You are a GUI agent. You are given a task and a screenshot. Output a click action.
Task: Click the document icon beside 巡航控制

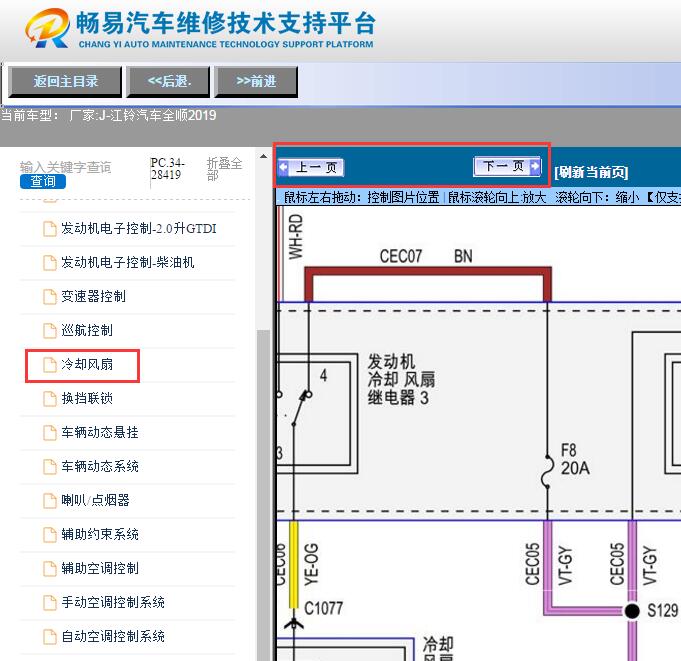50,330
